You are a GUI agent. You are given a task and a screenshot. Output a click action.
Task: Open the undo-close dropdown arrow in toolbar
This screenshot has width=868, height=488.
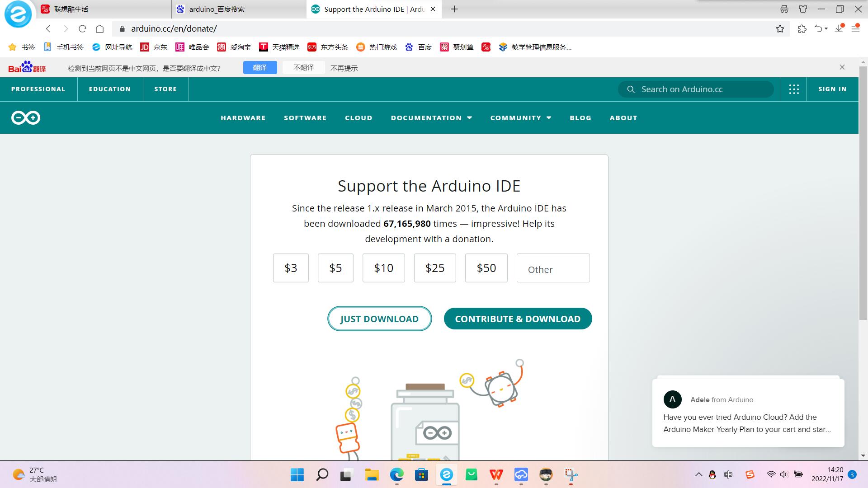point(826,29)
